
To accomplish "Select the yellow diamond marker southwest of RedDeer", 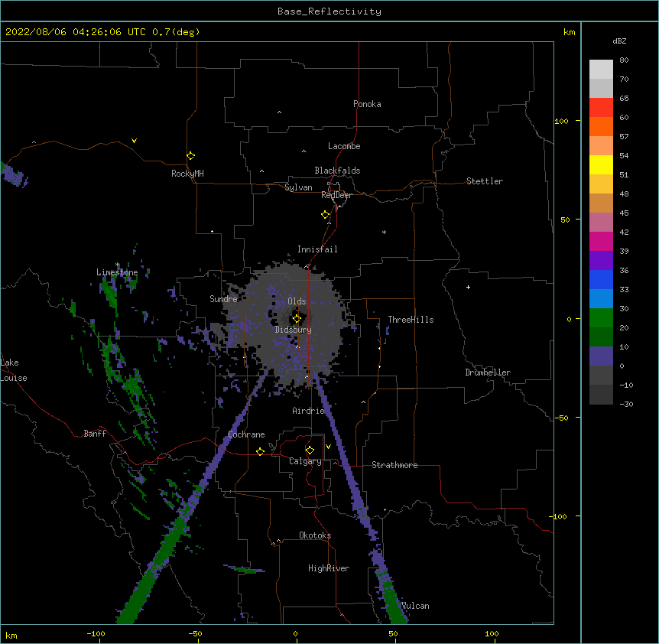I will point(325,215).
